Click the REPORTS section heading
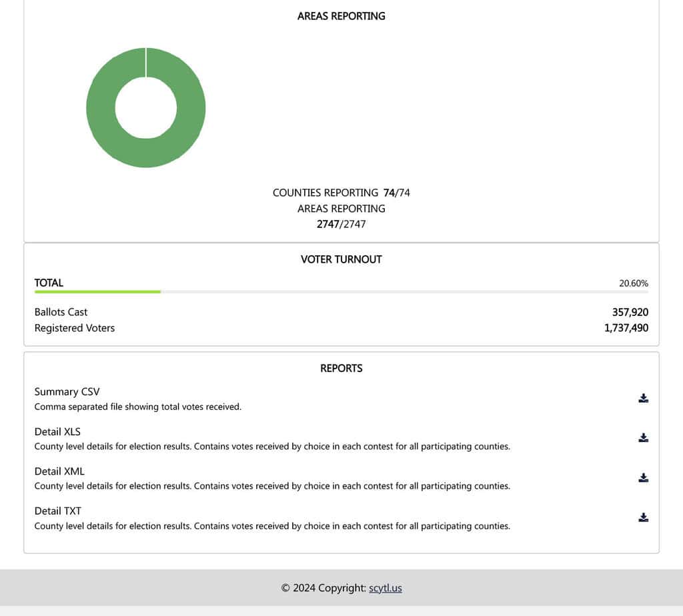The width and height of the screenshot is (683, 616). click(x=341, y=368)
